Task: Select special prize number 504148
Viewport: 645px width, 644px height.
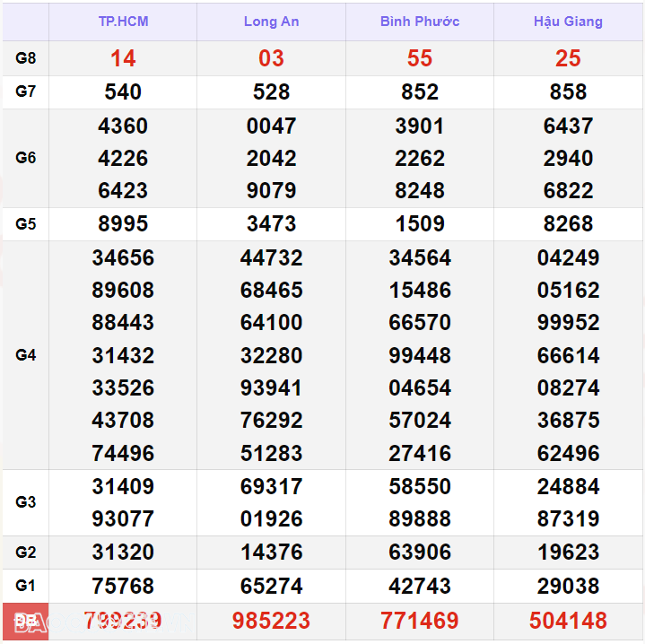Action: [x=568, y=620]
